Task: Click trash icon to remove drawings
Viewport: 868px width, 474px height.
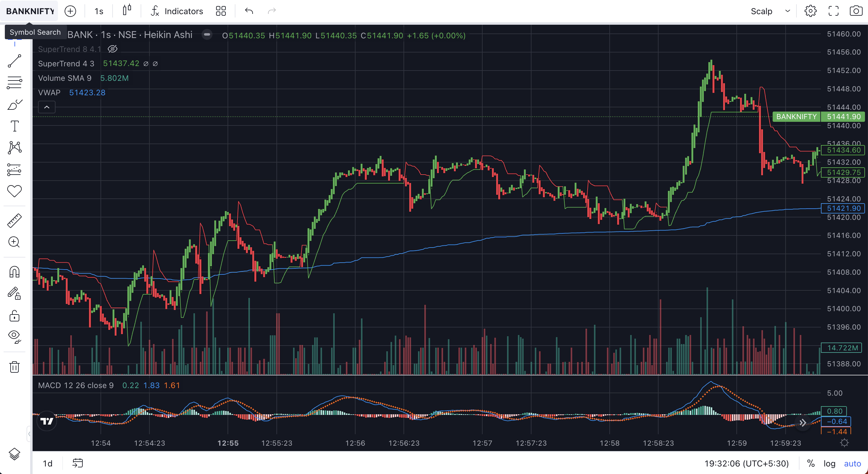Action: pyautogui.click(x=14, y=367)
